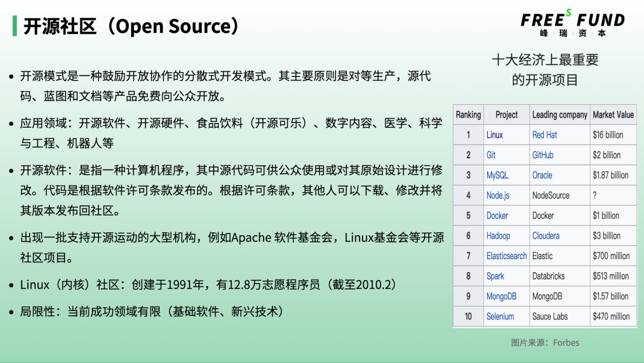Click the GitHub company link
The height and width of the screenshot is (363, 644).
[x=543, y=155]
